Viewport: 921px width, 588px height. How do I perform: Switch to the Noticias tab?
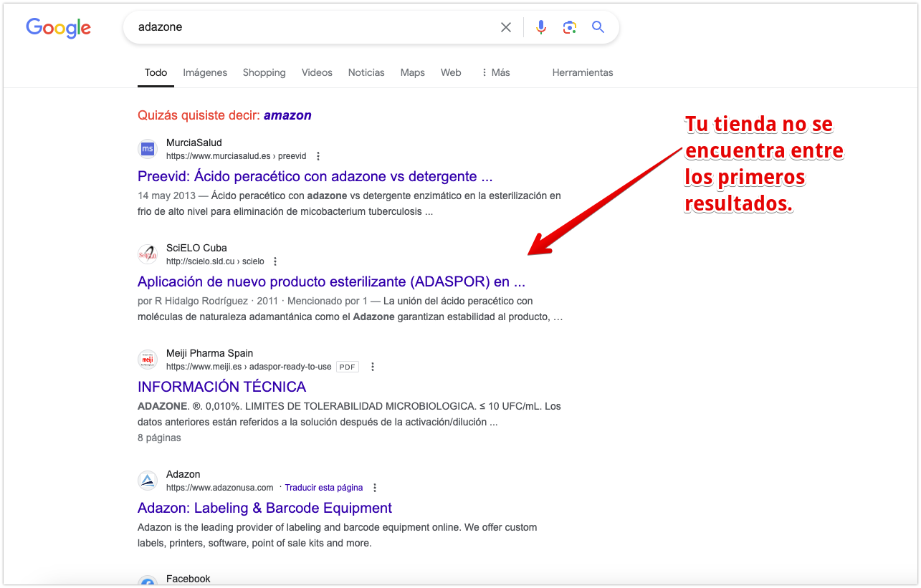(x=366, y=72)
